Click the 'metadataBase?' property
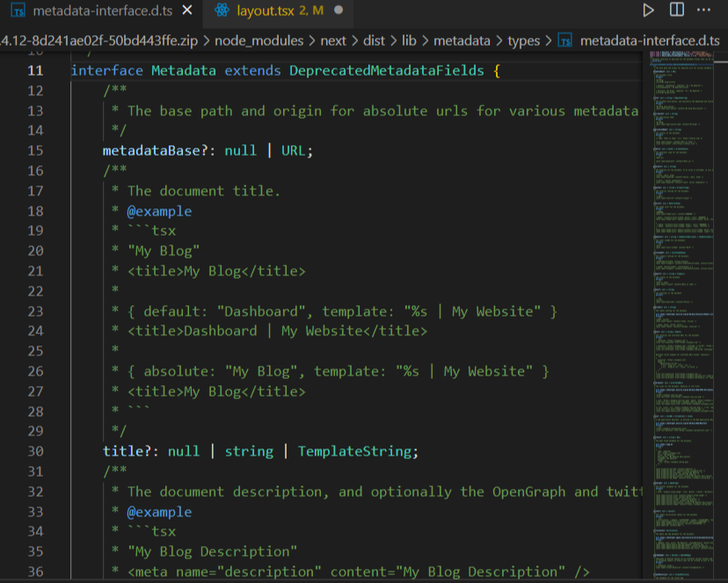 155,150
